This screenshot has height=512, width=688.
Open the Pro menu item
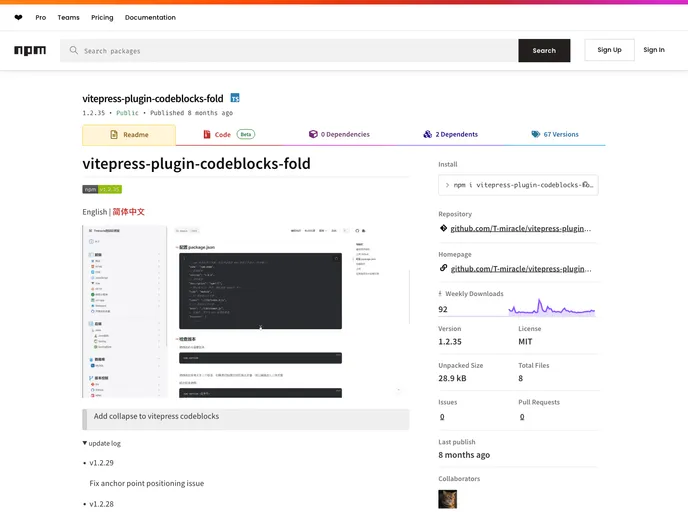41,18
